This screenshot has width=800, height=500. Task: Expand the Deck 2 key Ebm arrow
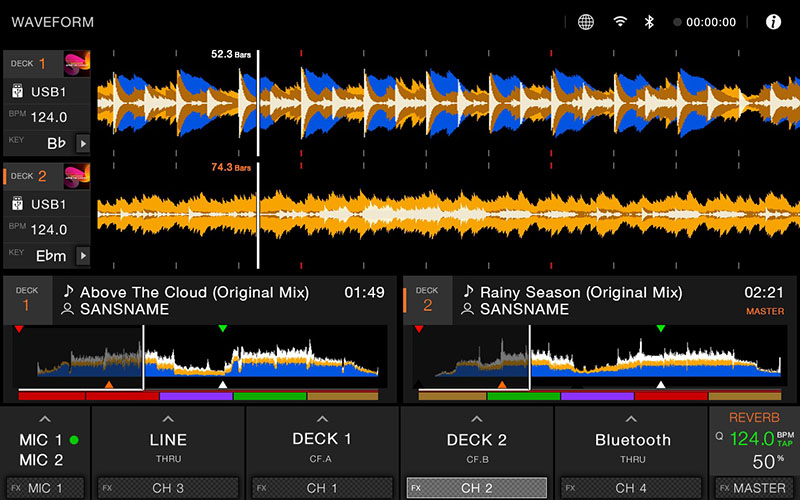coord(83,256)
